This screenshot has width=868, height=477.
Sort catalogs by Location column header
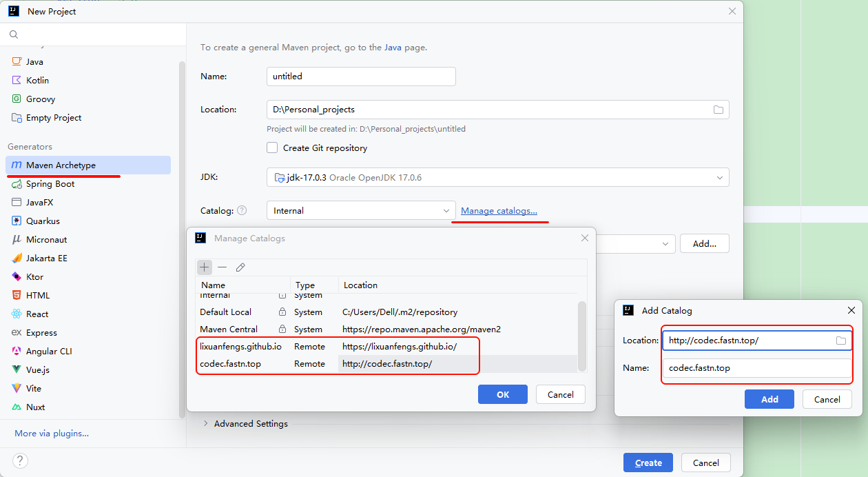tap(457, 285)
